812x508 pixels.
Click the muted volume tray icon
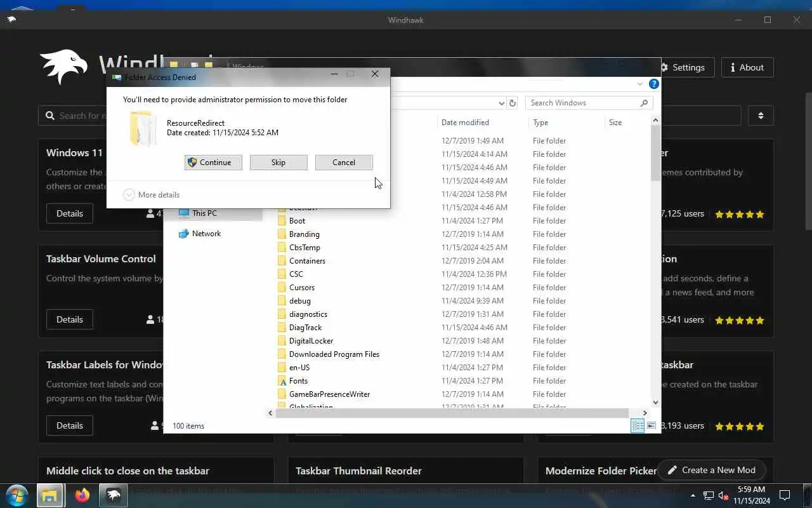click(724, 495)
